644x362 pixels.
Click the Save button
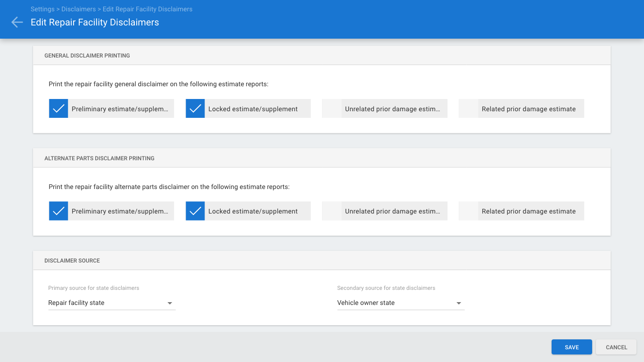pyautogui.click(x=572, y=347)
